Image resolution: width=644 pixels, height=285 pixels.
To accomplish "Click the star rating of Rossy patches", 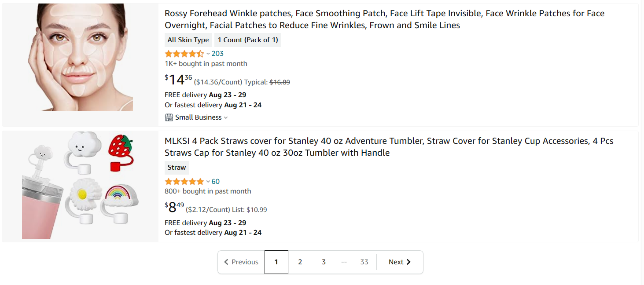I will 184,54.
